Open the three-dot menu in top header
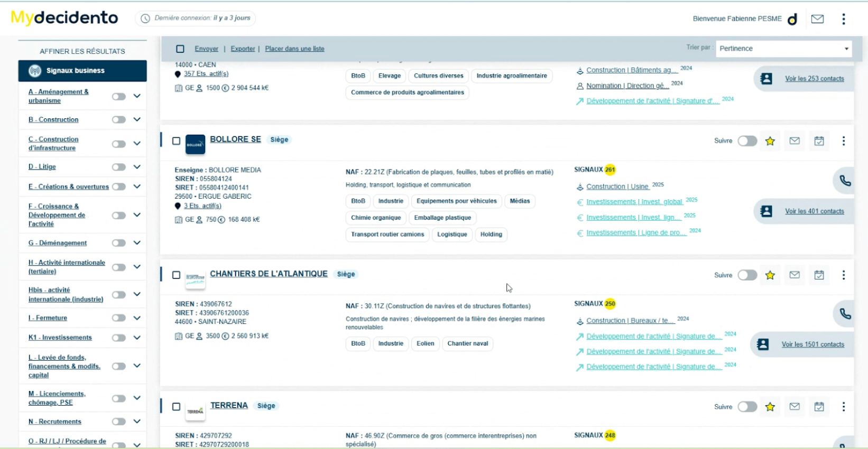Image resolution: width=868 pixels, height=449 pixels. click(844, 19)
